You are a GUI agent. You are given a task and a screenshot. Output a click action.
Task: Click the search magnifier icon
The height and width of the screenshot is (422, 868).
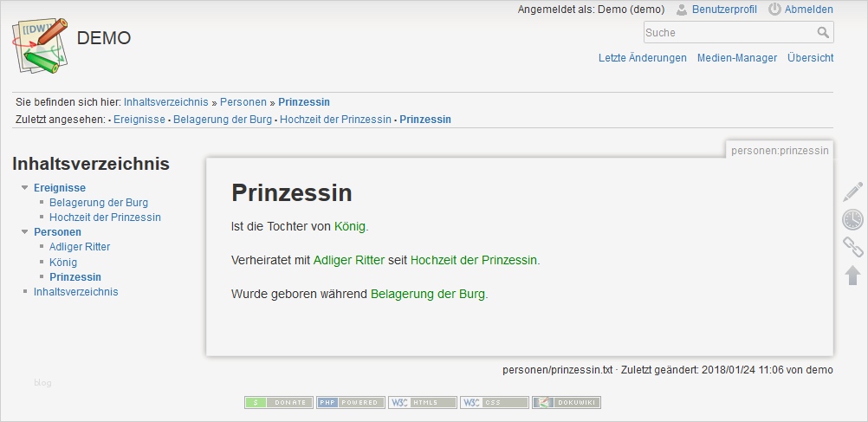[823, 33]
